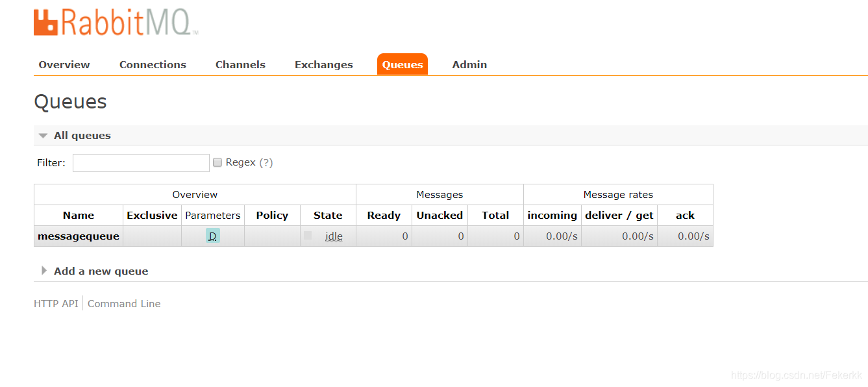Screen dimensions: 868x387
Task: Open the Regex help (?) link
Action: pyautogui.click(x=266, y=163)
